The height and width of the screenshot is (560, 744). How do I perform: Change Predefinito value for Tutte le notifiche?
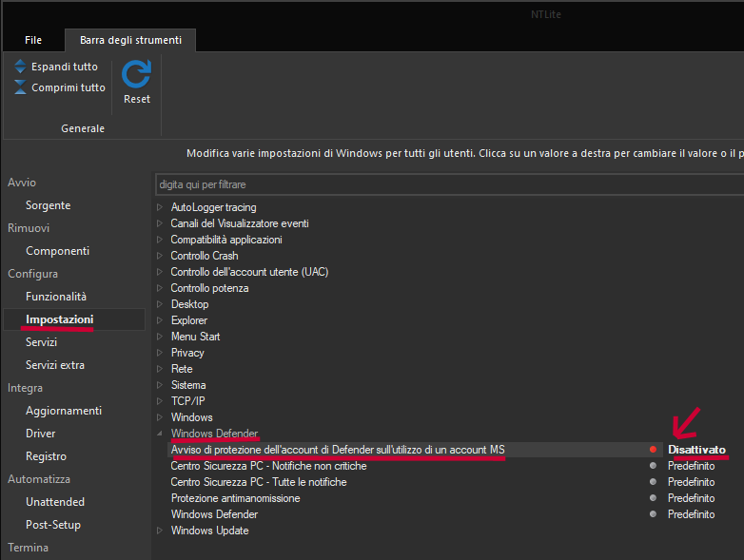(691, 482)
